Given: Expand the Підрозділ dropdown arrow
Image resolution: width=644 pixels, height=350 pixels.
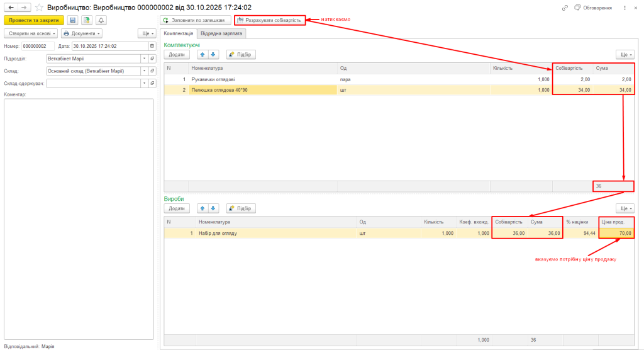Looking at the screenshot, I should pyautogui.click(x=144, y=59).
